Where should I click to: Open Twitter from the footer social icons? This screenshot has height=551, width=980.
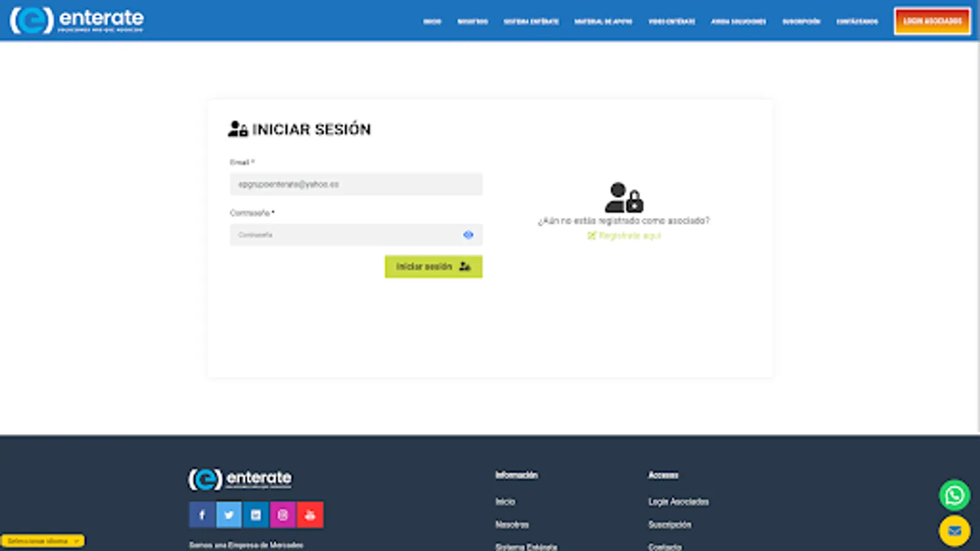228,514
